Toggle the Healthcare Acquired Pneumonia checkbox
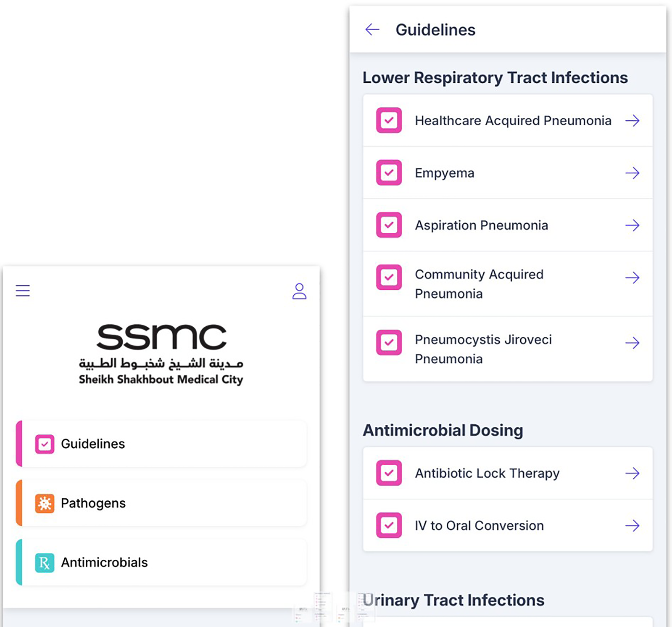 388,121
